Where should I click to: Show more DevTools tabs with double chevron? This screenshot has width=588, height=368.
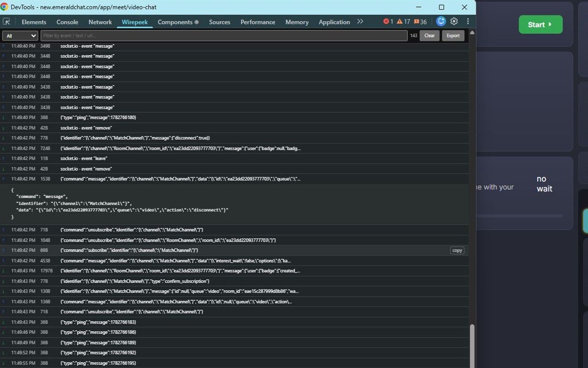point(360,21)
